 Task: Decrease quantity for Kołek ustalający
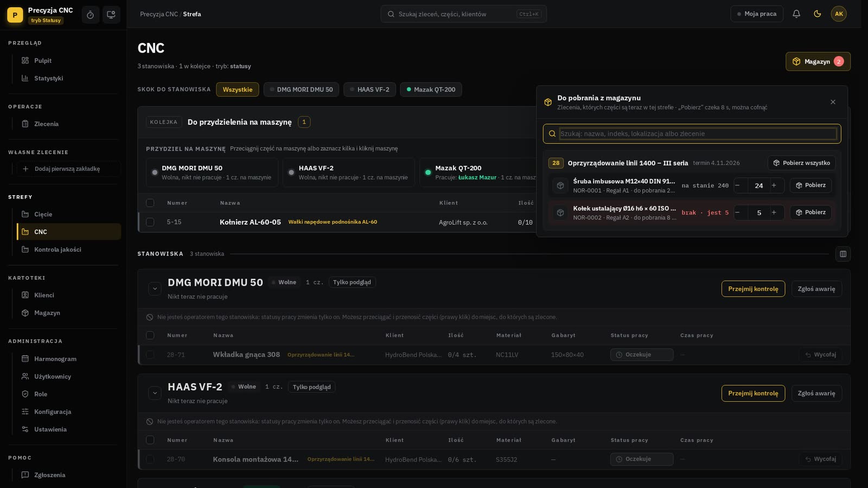click(x=738, y=213)
